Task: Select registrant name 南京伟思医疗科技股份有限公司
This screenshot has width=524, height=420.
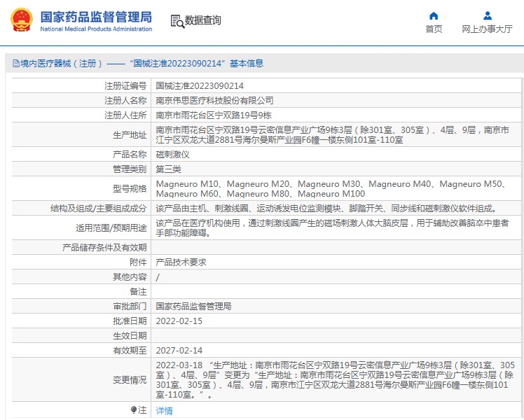Action: [x=214, y=101]
